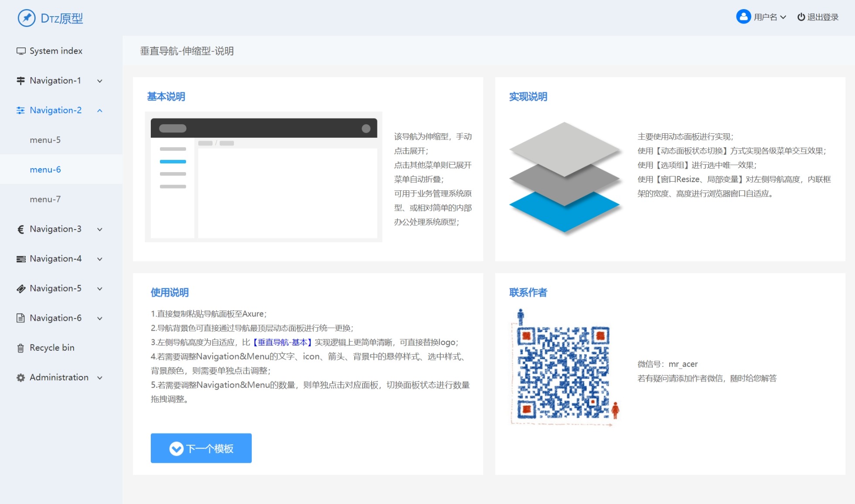Click the Recycle bin trash icon
Image resolution: width=855 pixels, height=504 pixels.
click(x=20, y=348)
